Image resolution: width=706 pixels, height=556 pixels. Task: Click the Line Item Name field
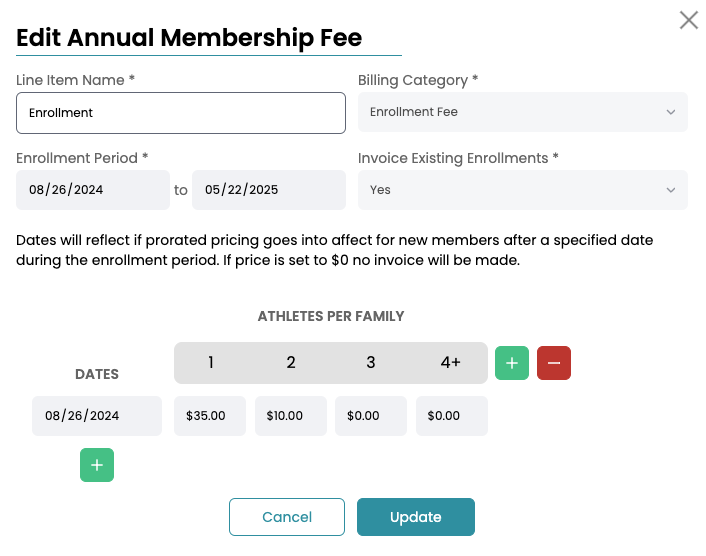coord(181,113)
